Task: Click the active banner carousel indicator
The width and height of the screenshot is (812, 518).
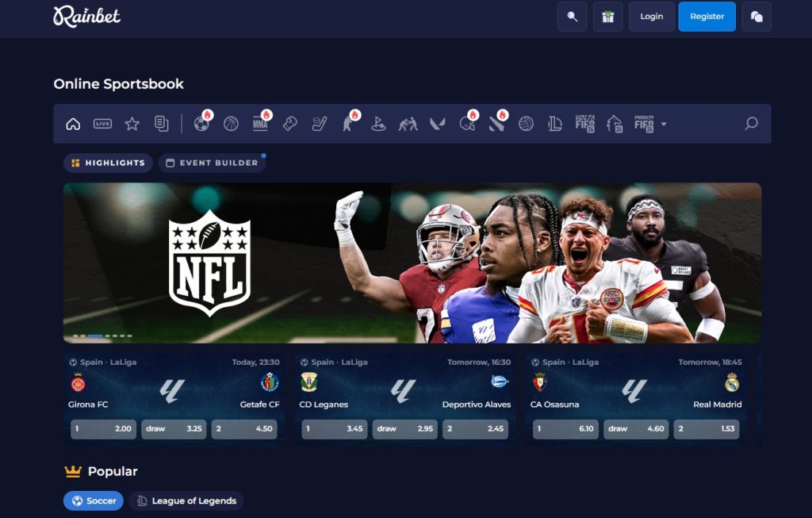Action: pos(94,336)
